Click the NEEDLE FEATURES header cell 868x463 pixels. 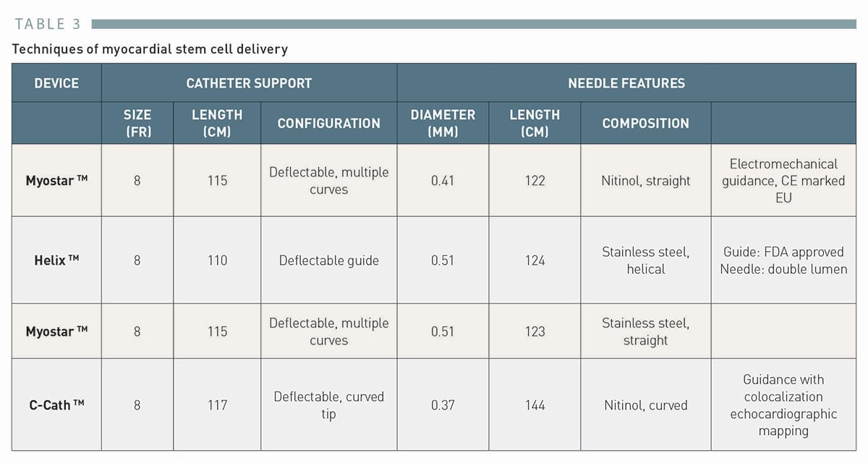pyautogui.click(x=626, y=83)
